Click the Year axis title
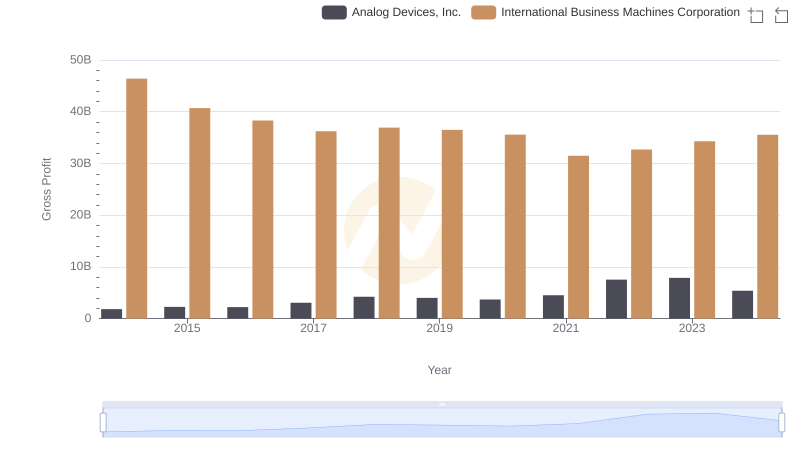 point(439,370)
